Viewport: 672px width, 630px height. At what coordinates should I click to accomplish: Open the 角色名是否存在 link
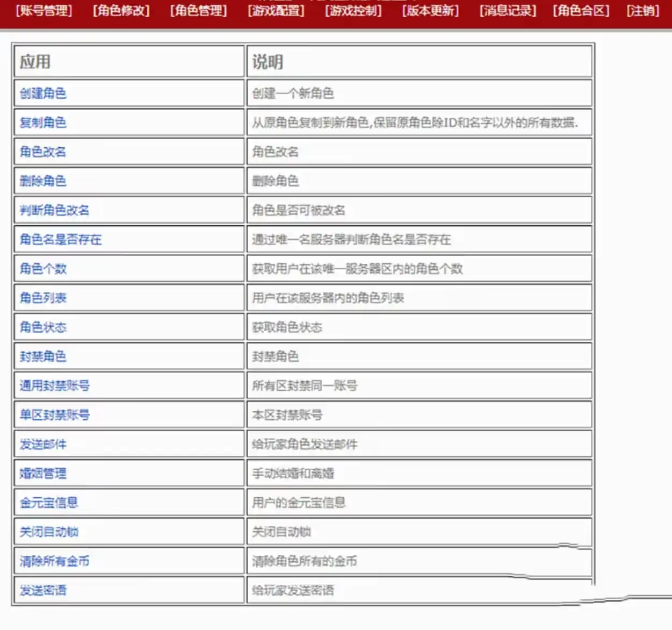(60, 239)
